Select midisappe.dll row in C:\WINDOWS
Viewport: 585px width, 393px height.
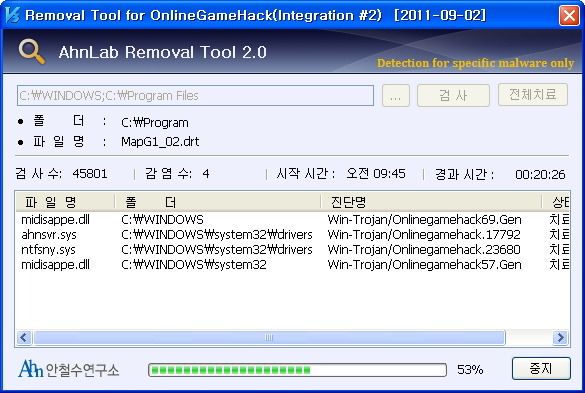(x=292, y=219)
